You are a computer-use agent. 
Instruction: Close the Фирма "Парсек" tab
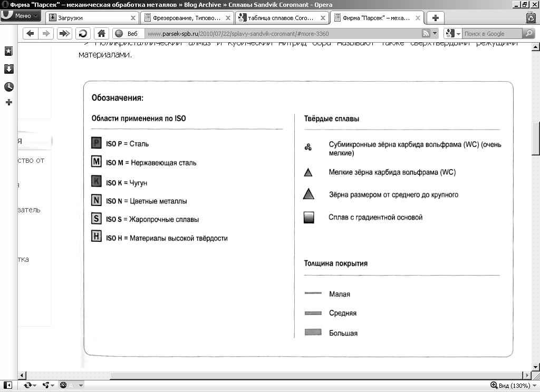pyautogui.click(x=418, y=18)
